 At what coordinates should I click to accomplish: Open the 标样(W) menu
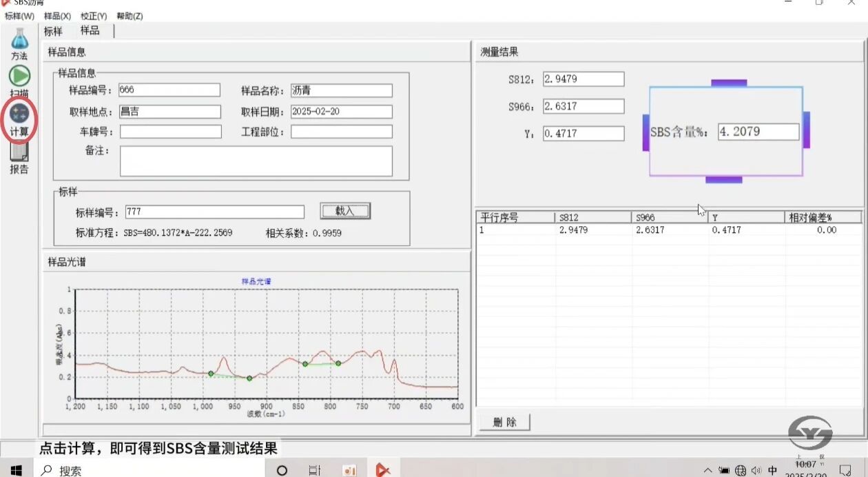click(x=19, y=16)
